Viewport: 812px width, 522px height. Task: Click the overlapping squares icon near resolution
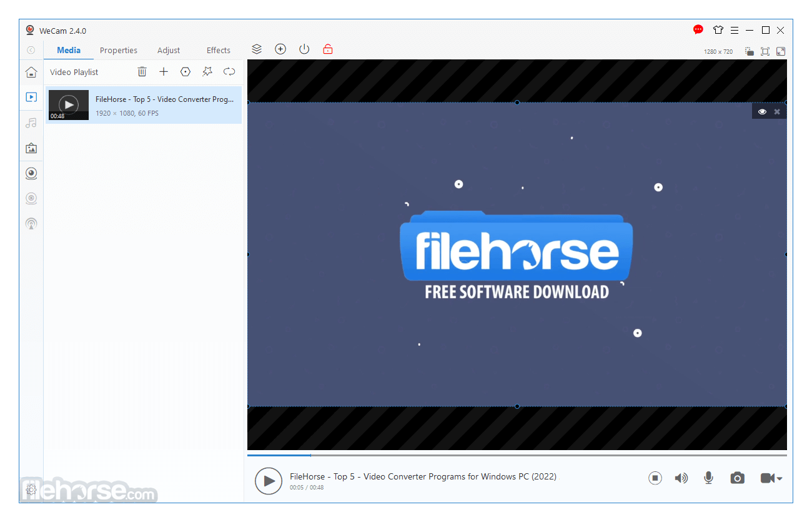click(750, 51)
